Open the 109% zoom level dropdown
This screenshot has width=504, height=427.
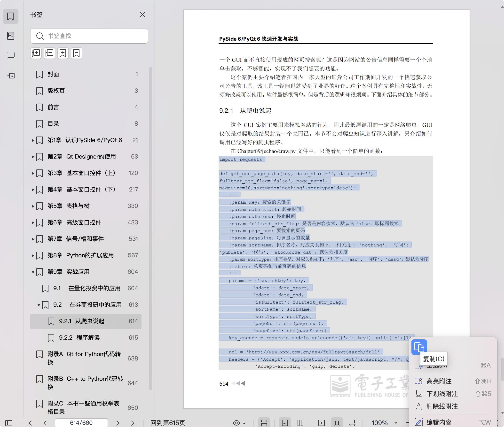coord(395,423)
